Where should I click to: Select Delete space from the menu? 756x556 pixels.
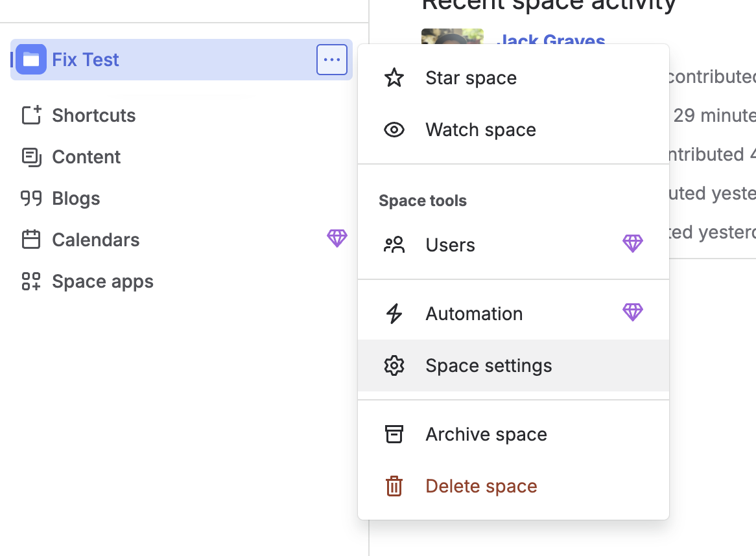tap(481, 485)
